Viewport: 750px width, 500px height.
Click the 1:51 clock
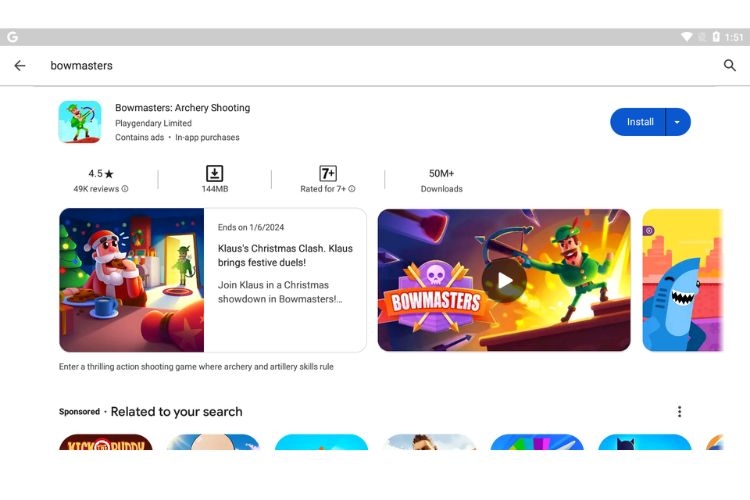coord(734,37)
